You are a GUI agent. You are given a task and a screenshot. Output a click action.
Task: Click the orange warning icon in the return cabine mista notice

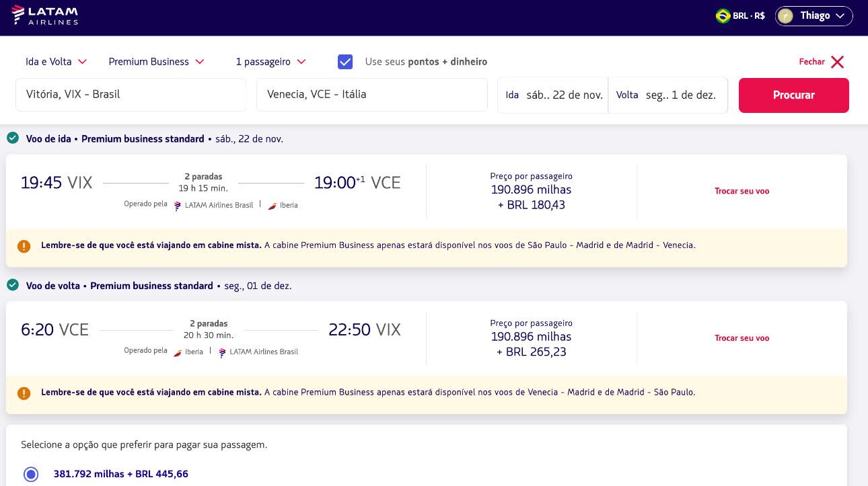(x=24, y=393)
